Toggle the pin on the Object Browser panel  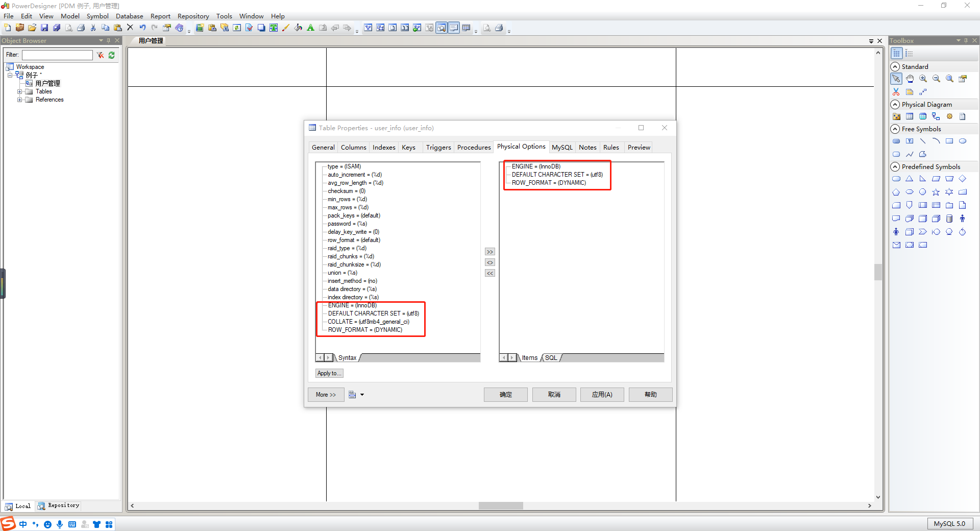click(109, 40)
